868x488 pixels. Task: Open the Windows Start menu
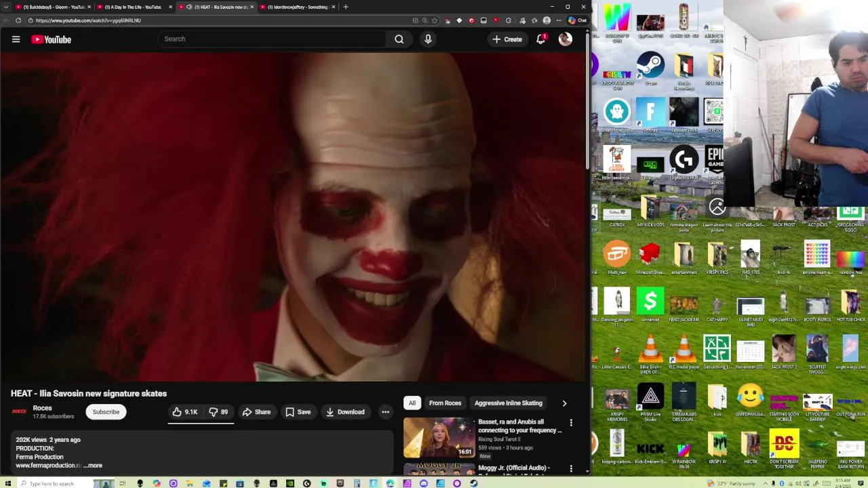[7, 483]
